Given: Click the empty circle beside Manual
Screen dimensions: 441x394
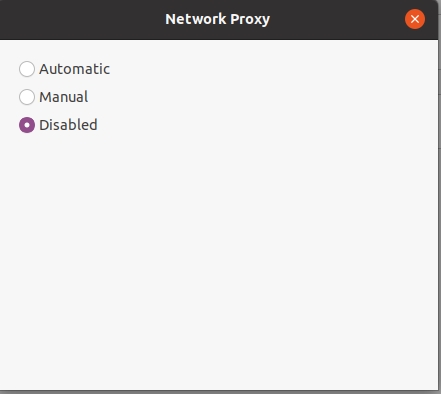Looking at the screenshot, I should [x=27, y=97].
